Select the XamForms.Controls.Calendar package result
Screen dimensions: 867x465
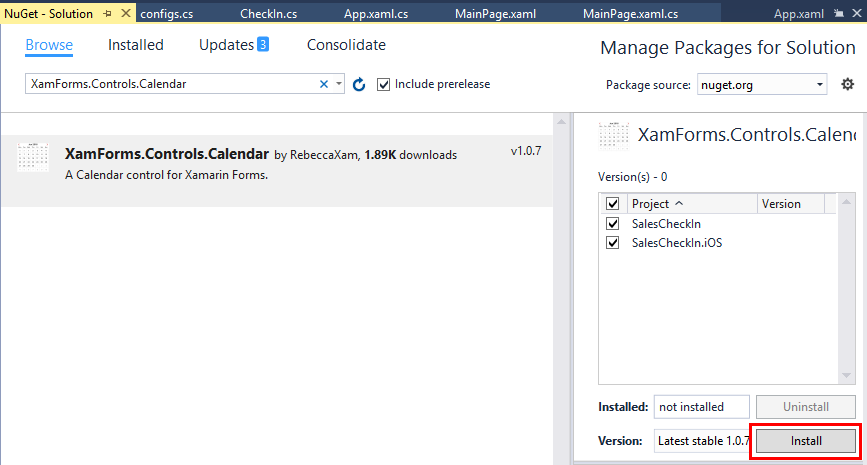click(277, 171)
